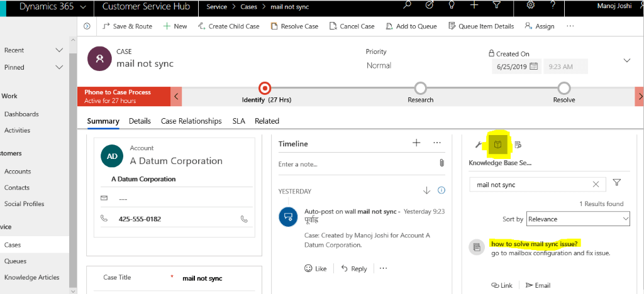
Task: Click Save & Route command
Action: coord(127,26)
